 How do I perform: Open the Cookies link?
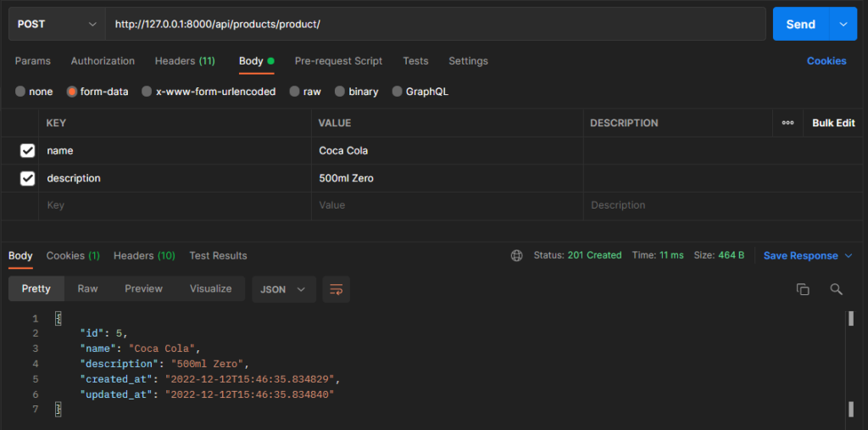[x=826, y=61]
